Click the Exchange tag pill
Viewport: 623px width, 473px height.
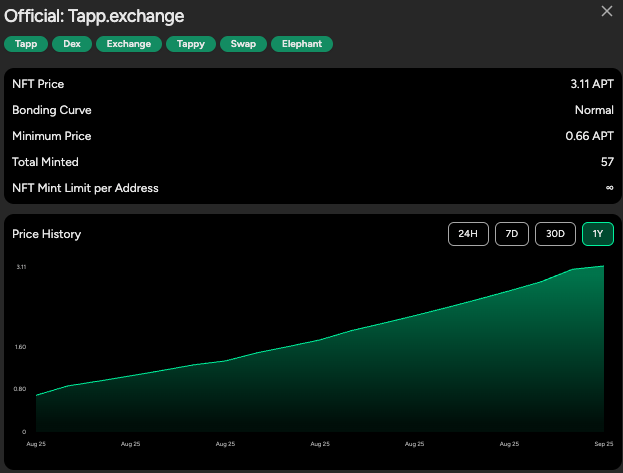(x=129, y=44)
